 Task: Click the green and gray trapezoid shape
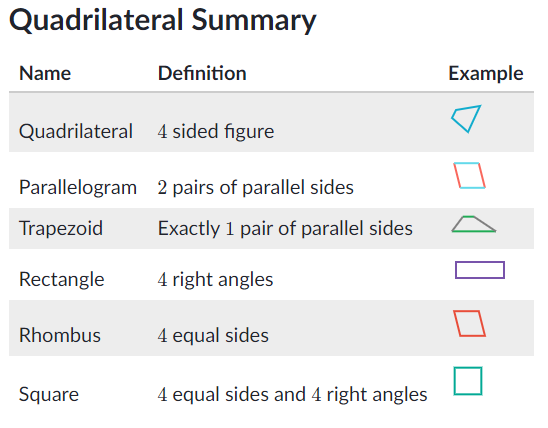pyautogui.click(x=474, y=224)
